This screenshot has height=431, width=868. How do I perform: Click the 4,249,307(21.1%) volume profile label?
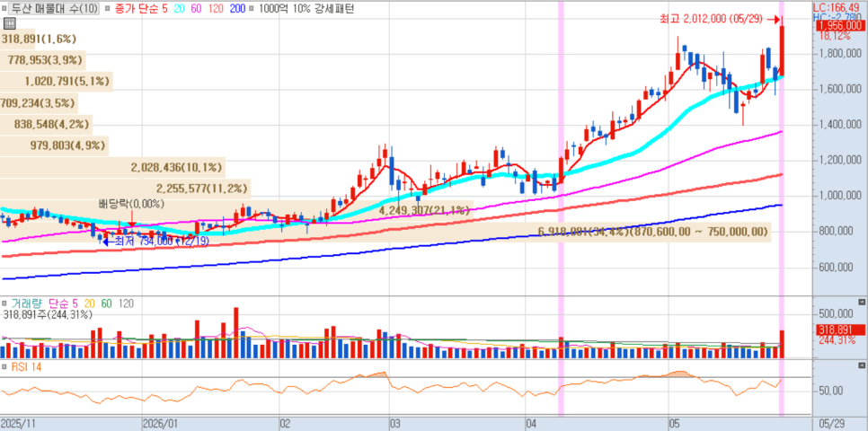[424, 210]
